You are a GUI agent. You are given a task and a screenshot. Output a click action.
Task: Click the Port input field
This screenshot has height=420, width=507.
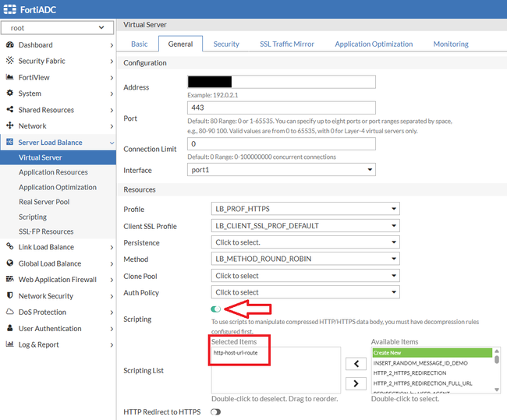point(282,108)
